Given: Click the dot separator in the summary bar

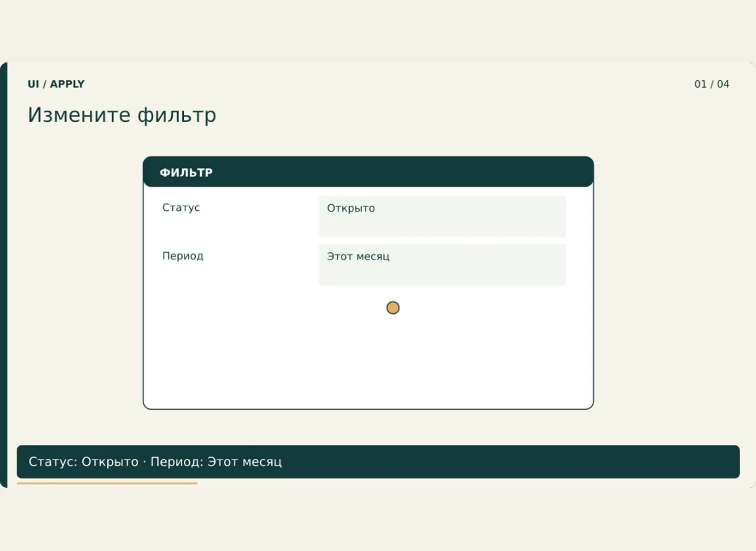Looking at the screenshot, I should pos(144,462).
